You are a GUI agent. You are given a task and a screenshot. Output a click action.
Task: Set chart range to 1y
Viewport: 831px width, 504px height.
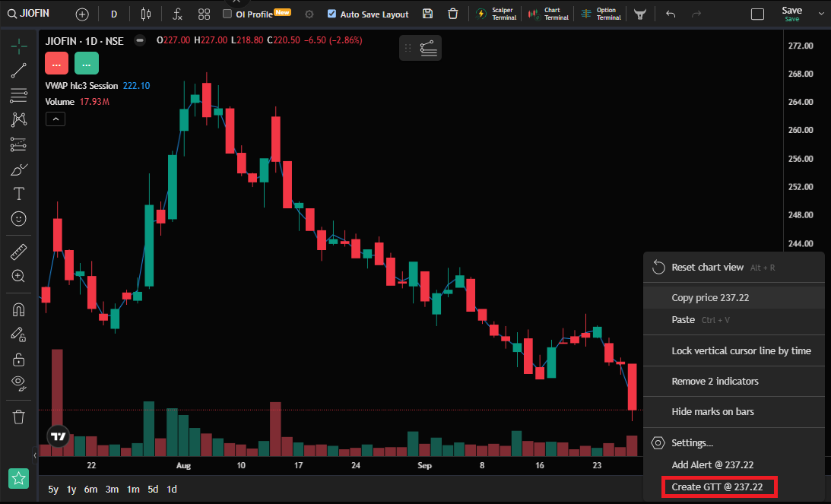point(71,489)
